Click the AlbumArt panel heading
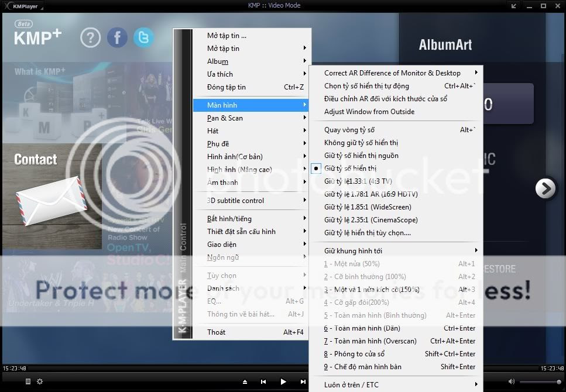The image size is (566, 392). click(x=445, y=45)
